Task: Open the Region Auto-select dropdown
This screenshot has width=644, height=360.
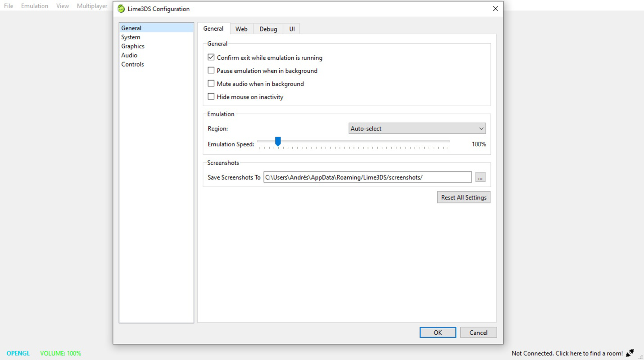Action: (x=417, y=128)
